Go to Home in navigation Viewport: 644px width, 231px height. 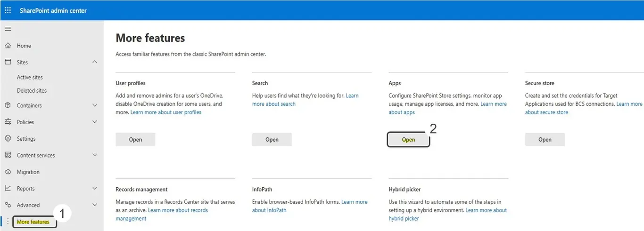pyautogui.click(x=24, y=46)
